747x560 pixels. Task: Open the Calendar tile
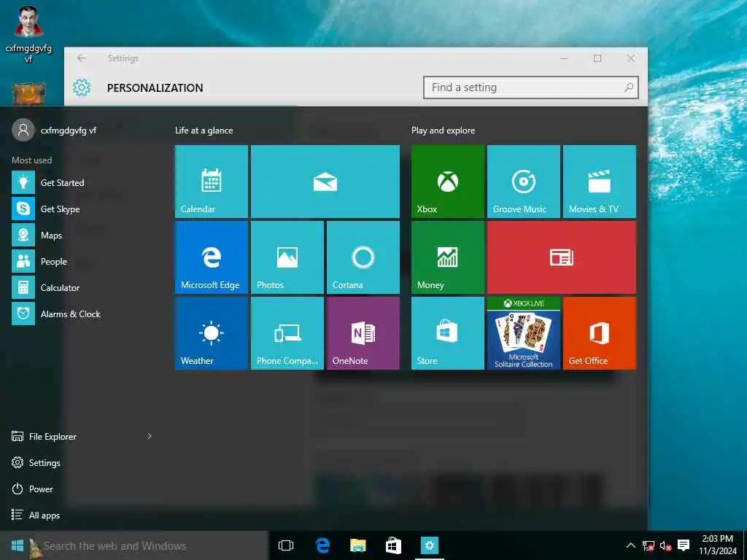(211, 182)
